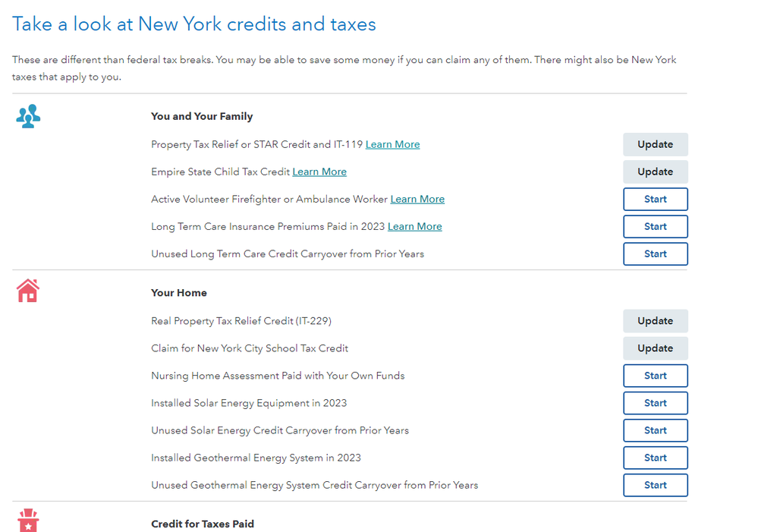Open Learn More for Volunteer Firefighter credit
The image size is (758, 532).
click(x=417, y=199)
